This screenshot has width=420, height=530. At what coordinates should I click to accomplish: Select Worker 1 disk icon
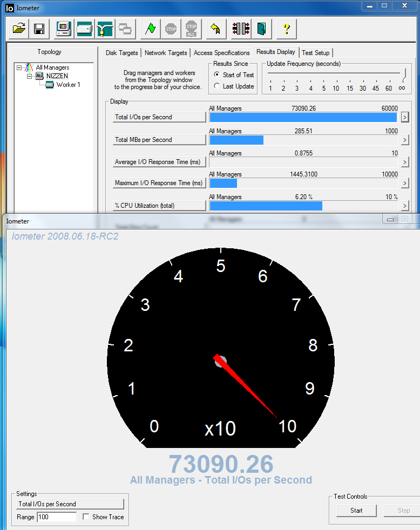(50, 85)
